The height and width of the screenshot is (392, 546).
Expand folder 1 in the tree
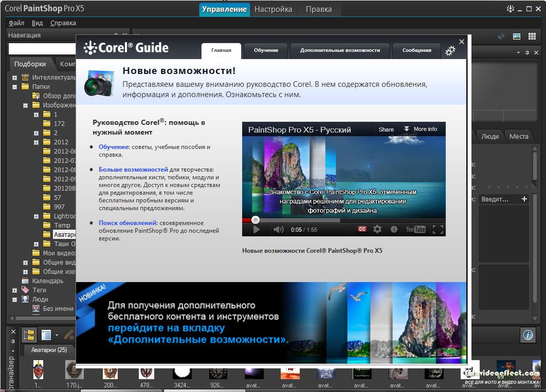[x=36, y=115]
